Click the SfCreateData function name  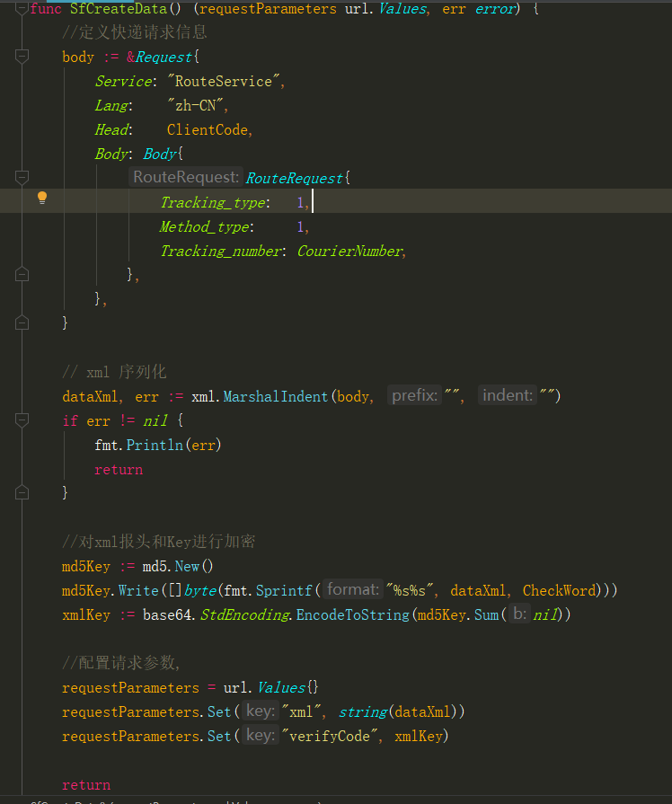point(119,9)
